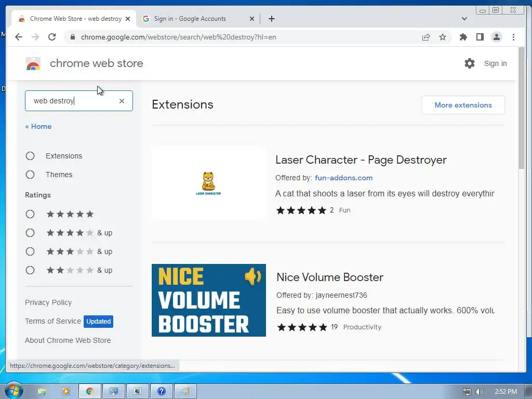This screenshot has width=532, height=399.
Task: Bookmark this tab with the star
Action: 443,37
